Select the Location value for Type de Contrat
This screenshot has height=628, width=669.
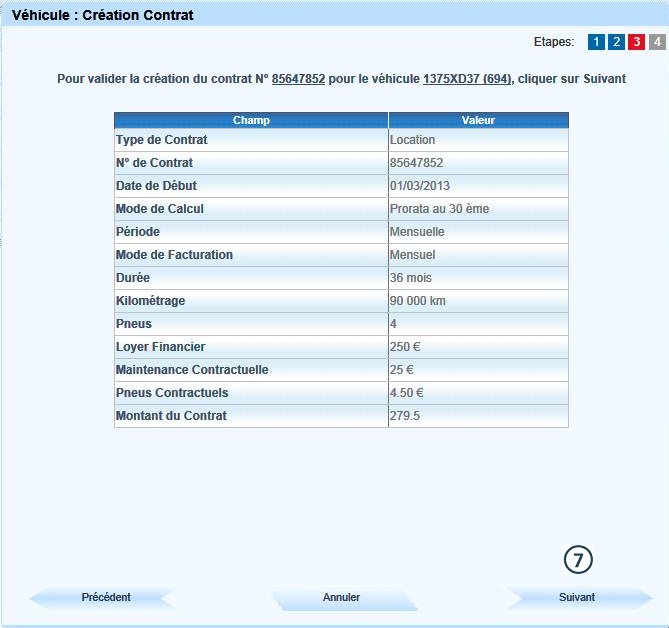coord(412,140)
